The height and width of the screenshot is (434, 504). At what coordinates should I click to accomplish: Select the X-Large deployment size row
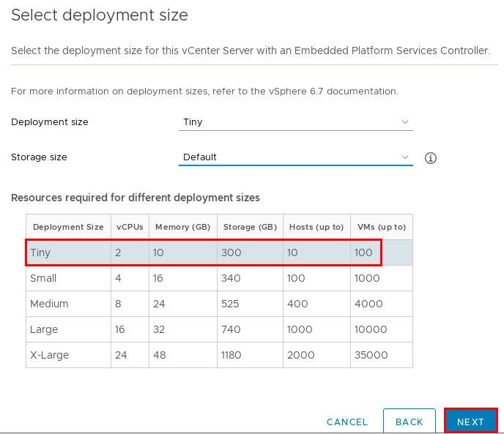coord(219,355)
